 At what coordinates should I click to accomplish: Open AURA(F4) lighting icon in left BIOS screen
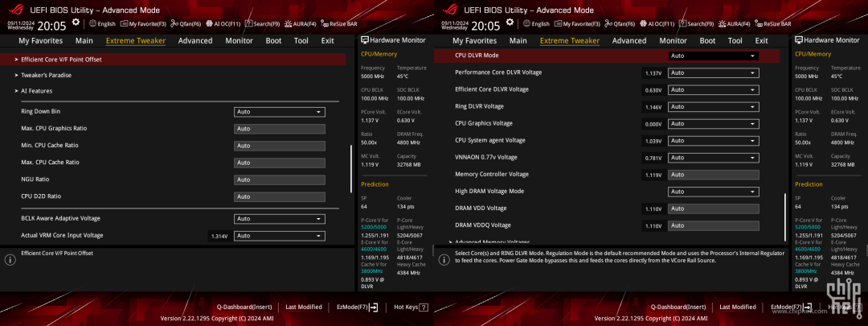point(289,24)
